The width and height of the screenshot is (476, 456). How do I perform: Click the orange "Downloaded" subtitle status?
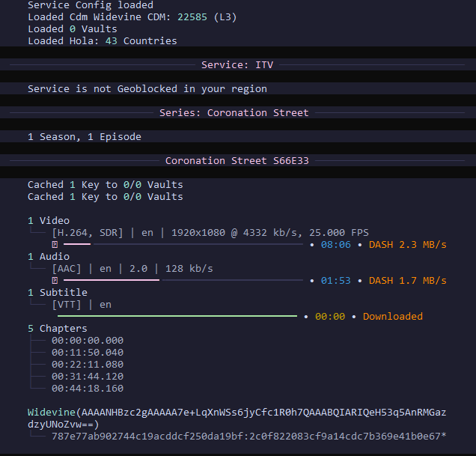click(x=392, y=317)
